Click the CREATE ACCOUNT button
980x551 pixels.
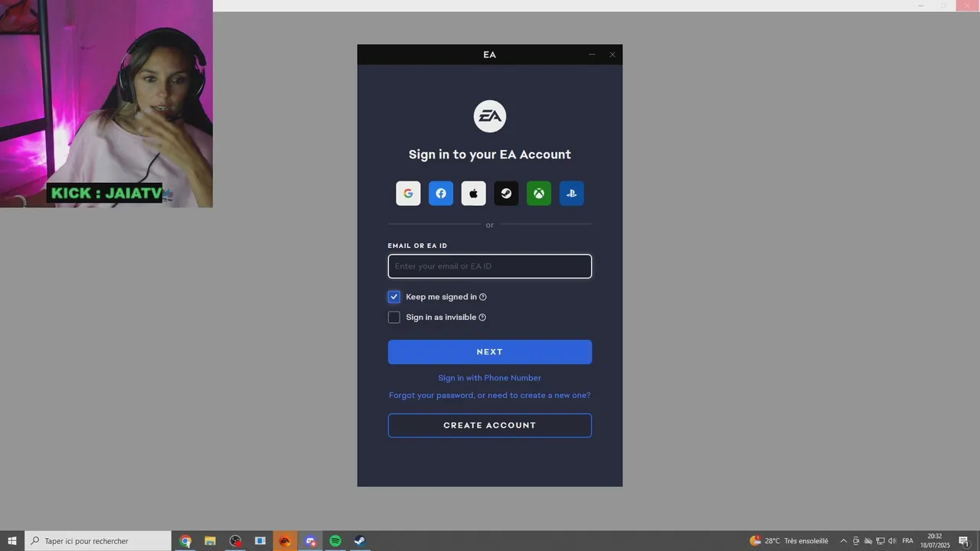click(x=490, y=425)
